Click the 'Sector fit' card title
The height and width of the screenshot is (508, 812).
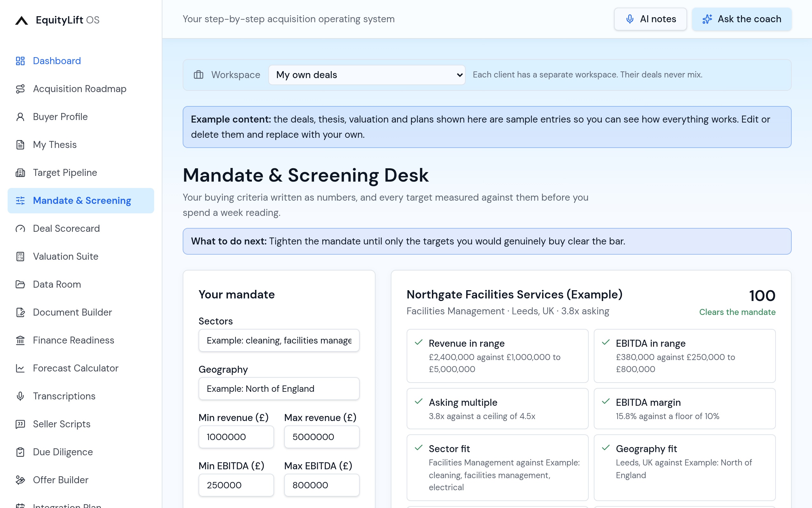pyautogui.click(x=449, y=449)
